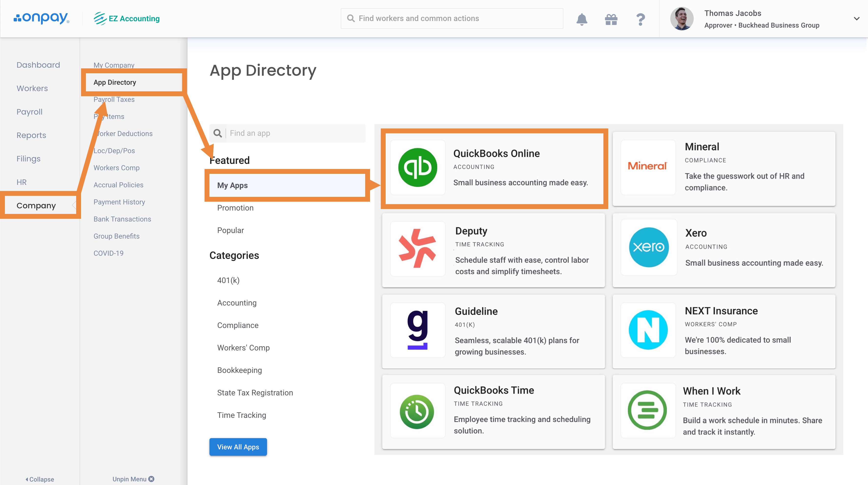Viewport: 868px width, 485px height.
Task: Filter by 401(k) category
Action: point(228,280)
